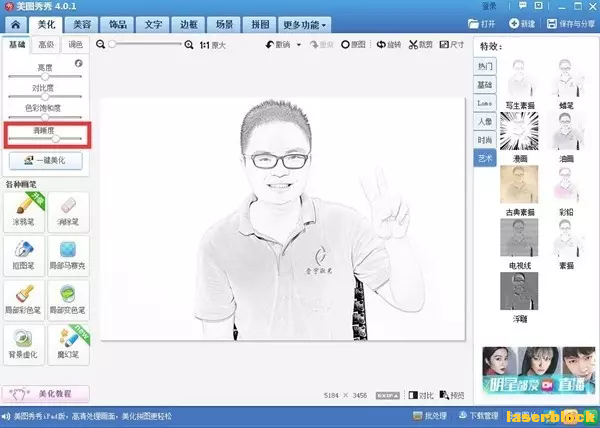The image size is (600, 428).
Task: Expand the 更多功能 dropdown menu
Action: [305, 25]
